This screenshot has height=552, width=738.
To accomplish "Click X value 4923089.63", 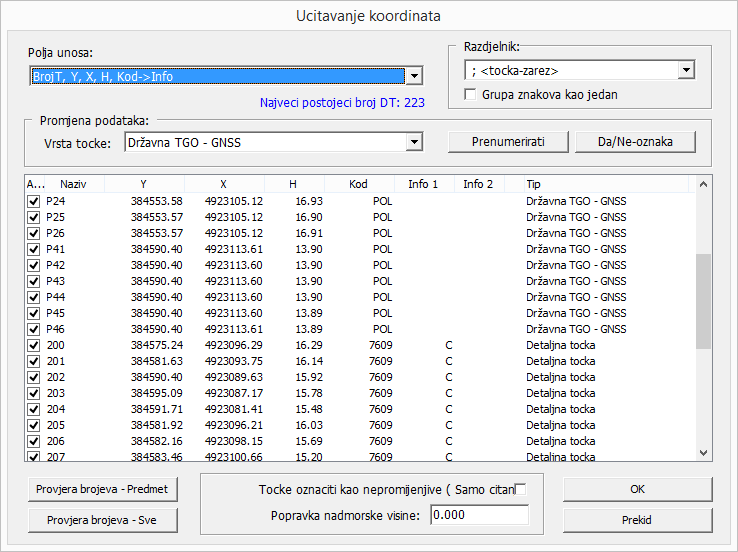I will click(x=234, y=377).
